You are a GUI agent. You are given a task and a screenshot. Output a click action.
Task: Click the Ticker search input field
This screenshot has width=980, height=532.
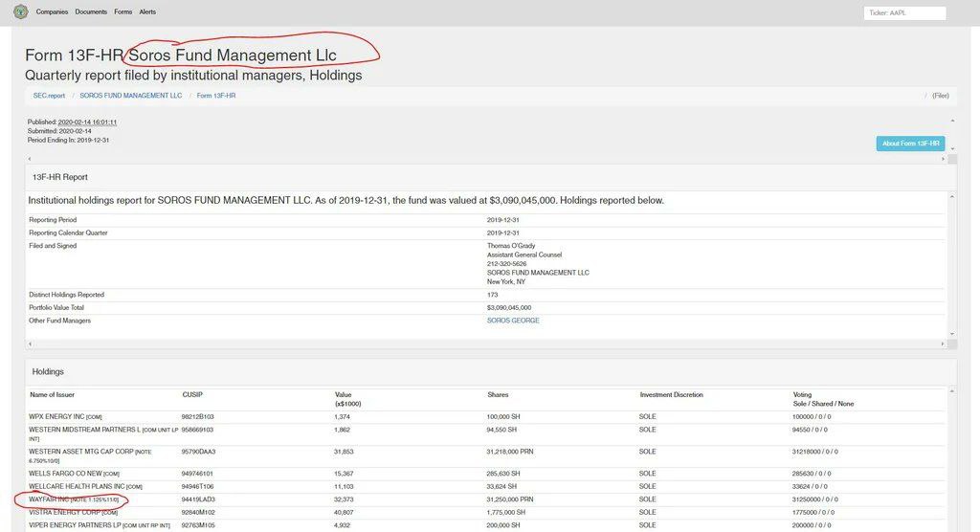[904, 13]
